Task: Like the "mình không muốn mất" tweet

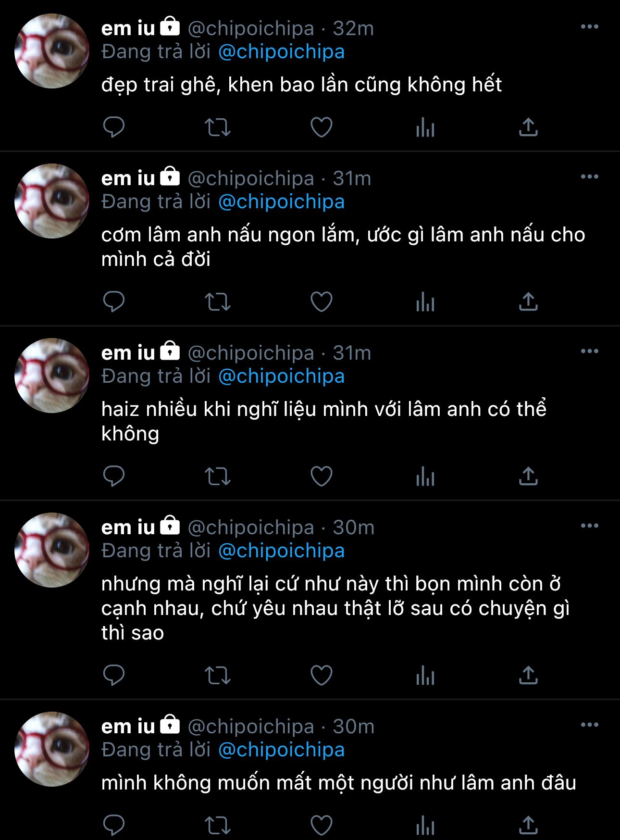Action: 322,826
